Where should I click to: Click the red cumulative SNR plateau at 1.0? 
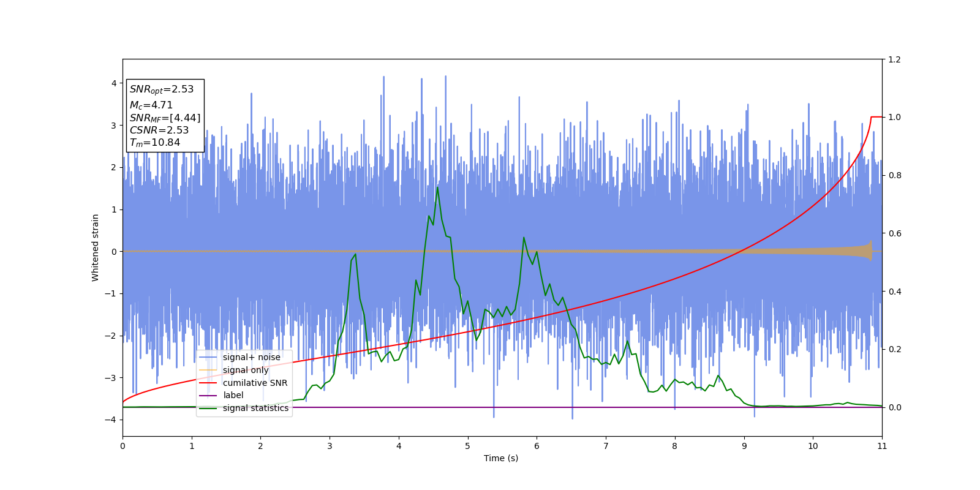point(876,117)
